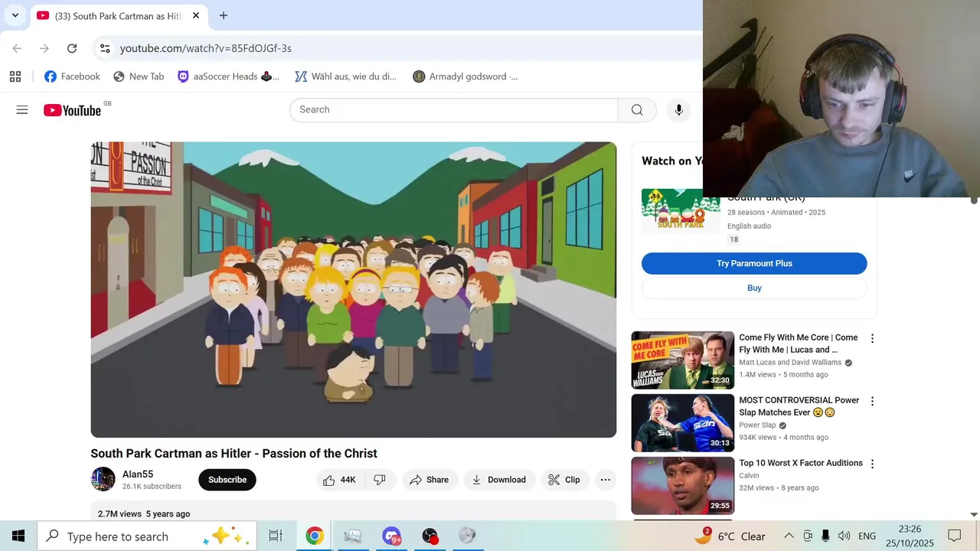Click the taskbar search box
The image size is (980, 551).
click(147, 536)
